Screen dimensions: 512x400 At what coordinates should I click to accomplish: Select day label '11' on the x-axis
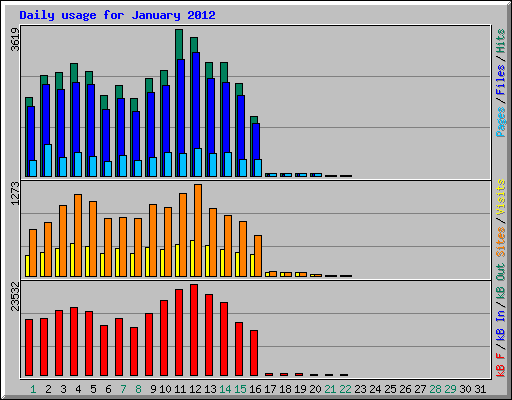pyautogui.click(x=180, y=389)
